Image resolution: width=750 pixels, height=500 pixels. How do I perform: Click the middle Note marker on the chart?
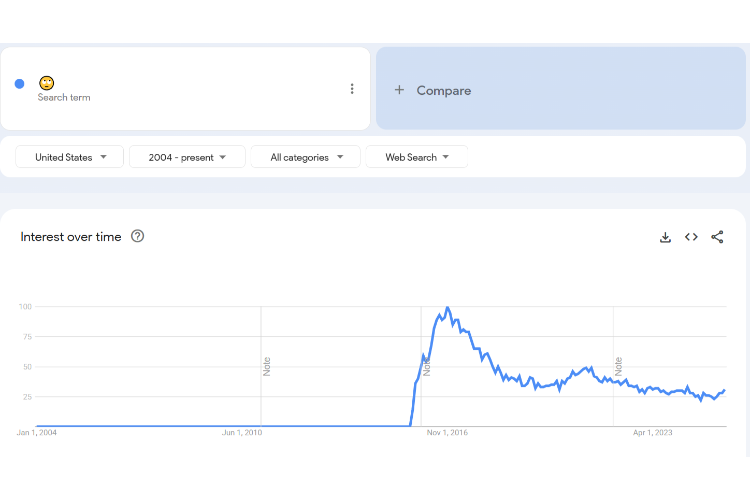point(427,366)
